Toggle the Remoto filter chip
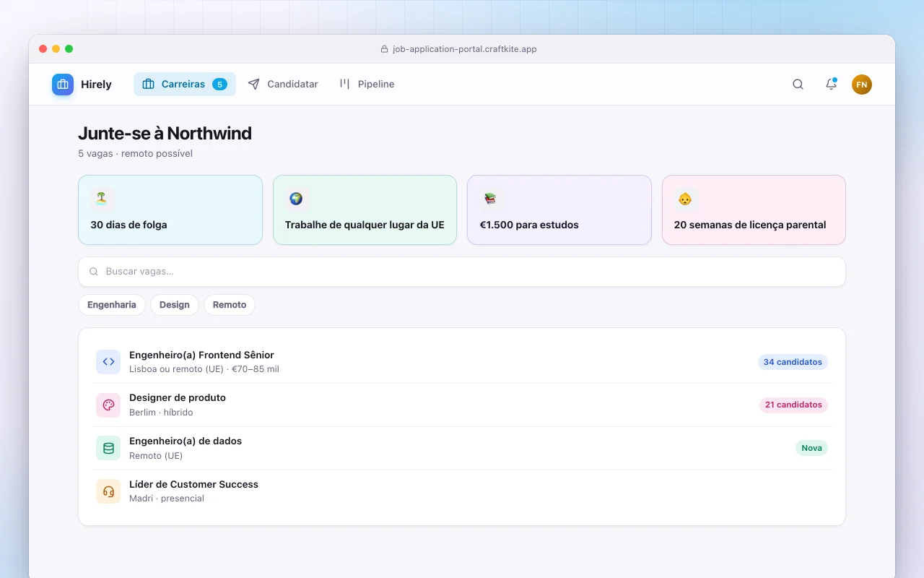Screen dimensions: 924x578 pyautogui.click(x=230, y=305)
